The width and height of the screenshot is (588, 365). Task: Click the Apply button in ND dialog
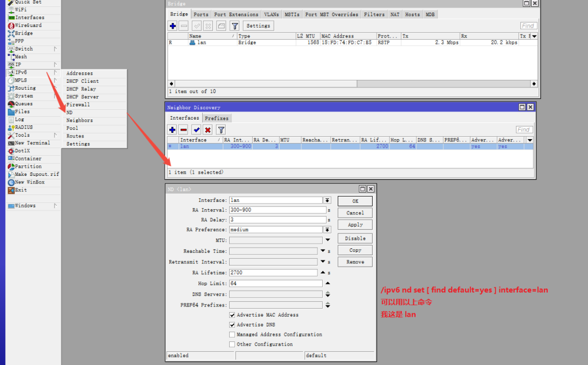[355, 225]
